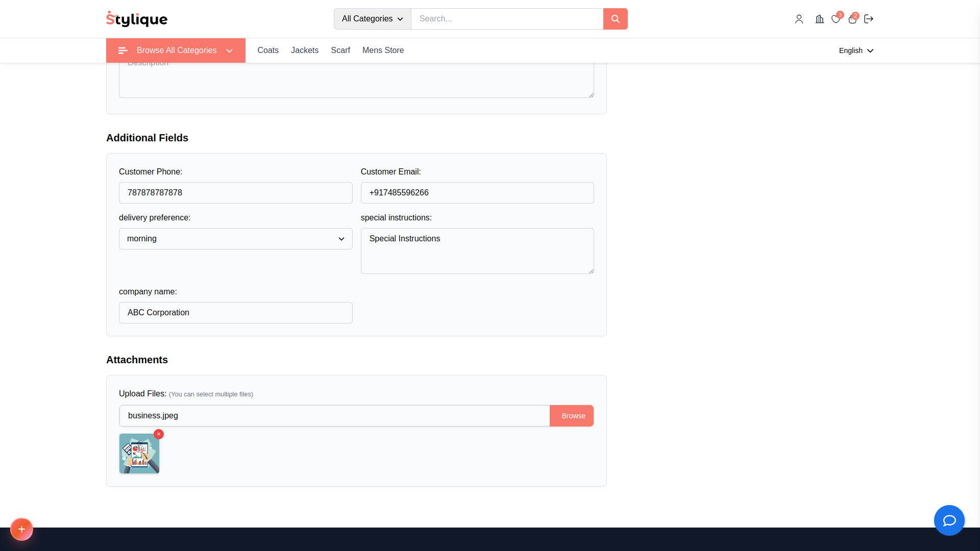The image size is (980, 551).
Task: Click the Additional Fields heading
Action: click(x=147, y=138)
